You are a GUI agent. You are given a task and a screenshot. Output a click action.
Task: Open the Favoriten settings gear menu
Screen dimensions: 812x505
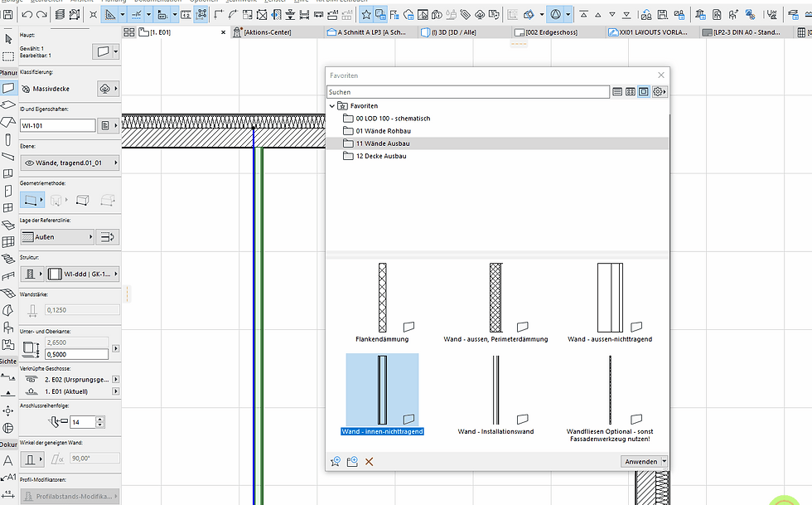(660, 92)
